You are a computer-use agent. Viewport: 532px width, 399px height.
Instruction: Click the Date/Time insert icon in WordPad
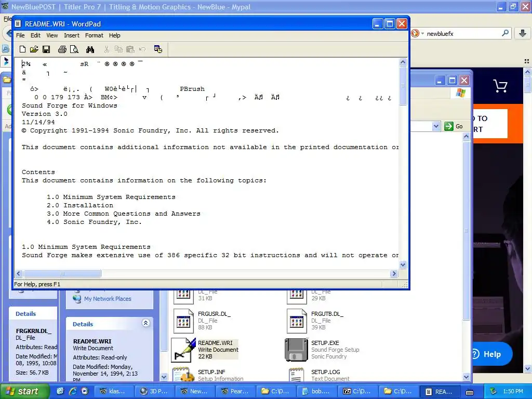click(158, 49)
